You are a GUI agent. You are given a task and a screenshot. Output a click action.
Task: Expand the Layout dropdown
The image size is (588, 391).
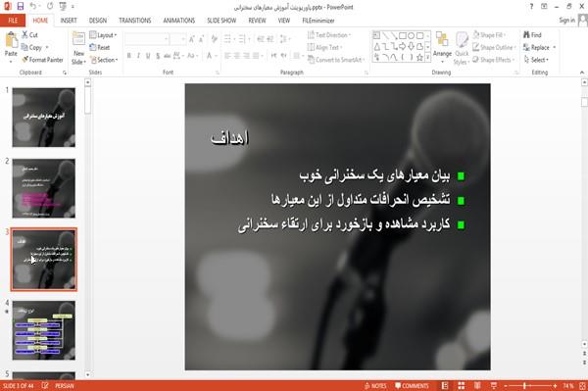click(103, 35)
